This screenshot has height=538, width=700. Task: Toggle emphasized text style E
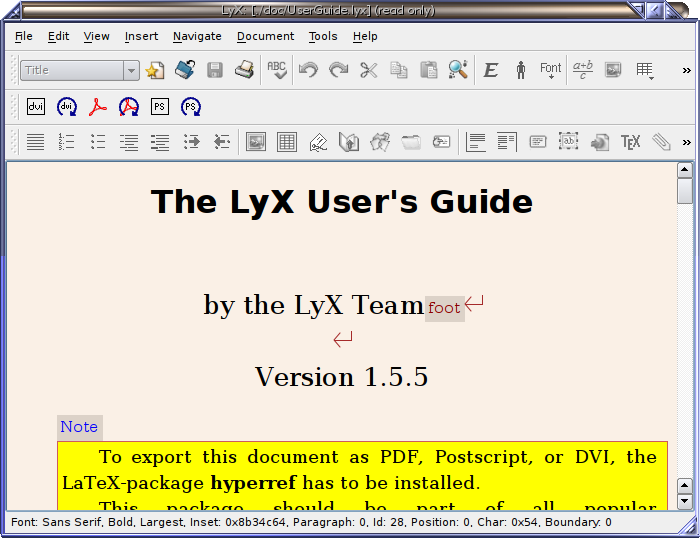491,70
